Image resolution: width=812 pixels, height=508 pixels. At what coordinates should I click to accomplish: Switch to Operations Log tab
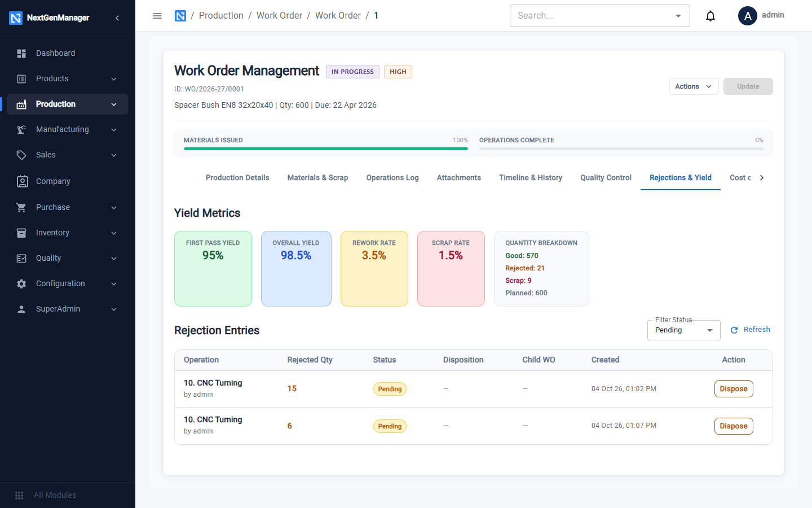coord(392,178)
